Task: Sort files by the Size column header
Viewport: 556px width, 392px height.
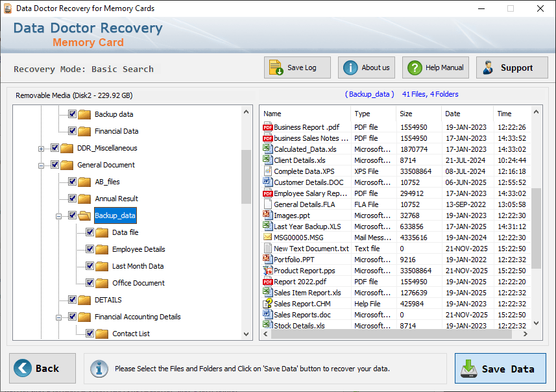Action: click(x=418, y=114)
